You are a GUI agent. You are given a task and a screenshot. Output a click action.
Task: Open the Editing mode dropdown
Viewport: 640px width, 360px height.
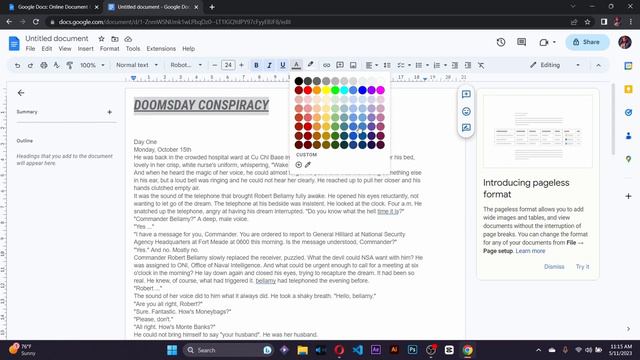click(555, 65)
